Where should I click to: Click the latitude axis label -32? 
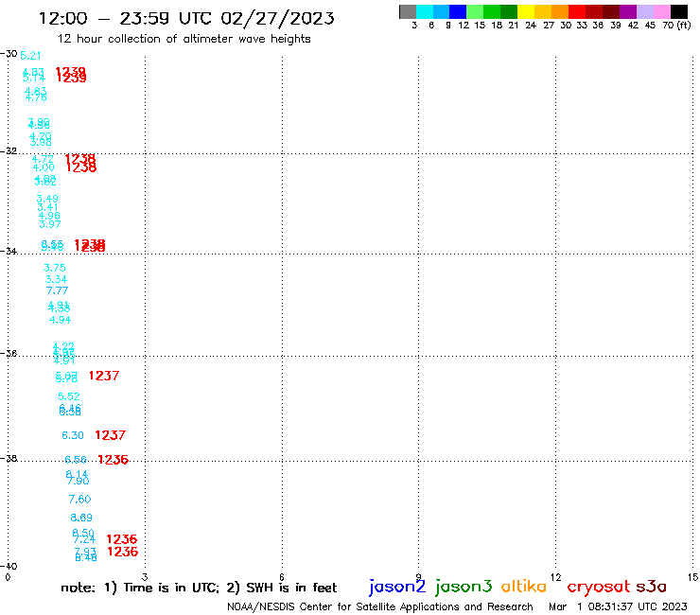pyautogui.click(x=9, y=151)
